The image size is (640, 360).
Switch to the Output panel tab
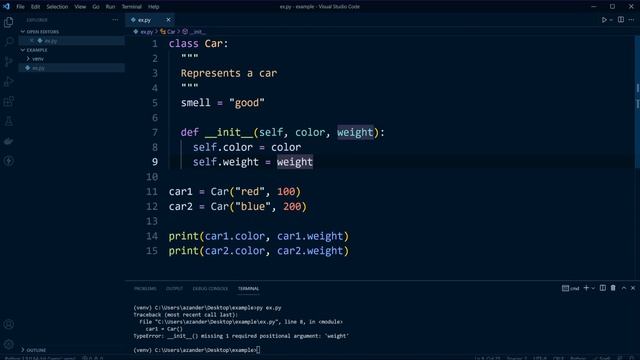174,289
